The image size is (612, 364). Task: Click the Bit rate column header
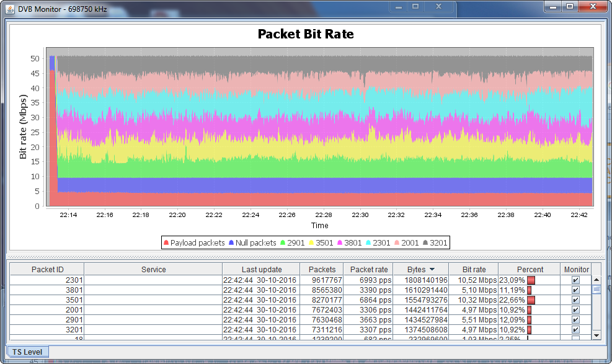tap(474, 269)
